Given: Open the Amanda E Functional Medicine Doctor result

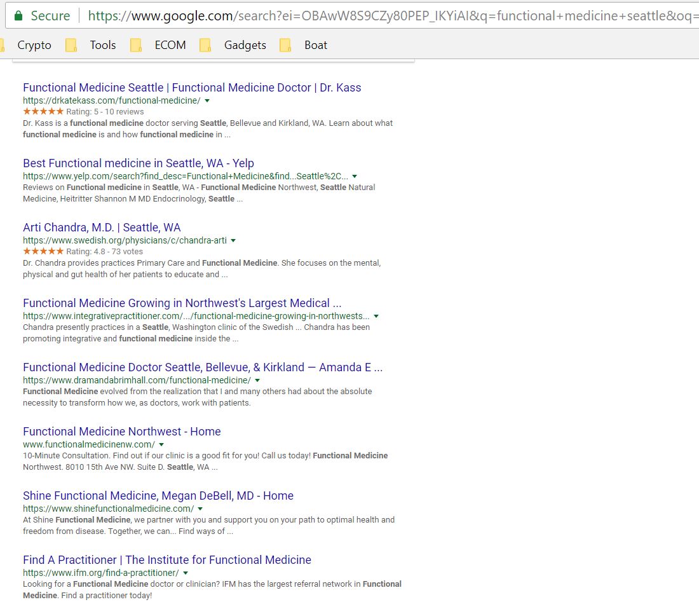Looking at the screenshot, I should point(203,367).
